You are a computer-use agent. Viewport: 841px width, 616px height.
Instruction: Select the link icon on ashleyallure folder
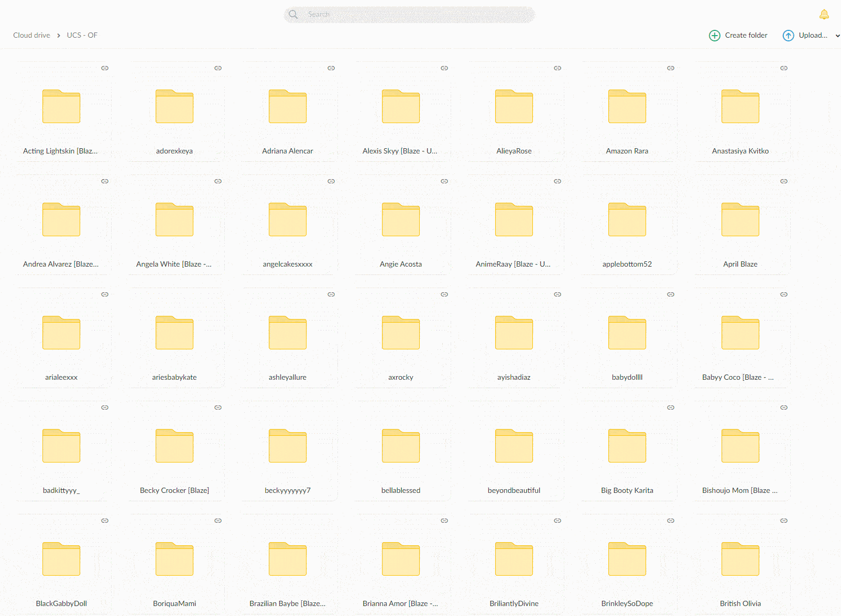point(331,294)
